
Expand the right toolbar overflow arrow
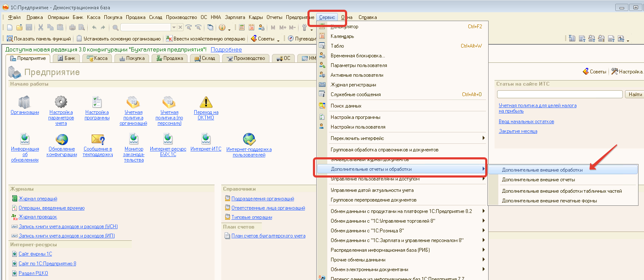pyautogui.click(x=628, y=40)
